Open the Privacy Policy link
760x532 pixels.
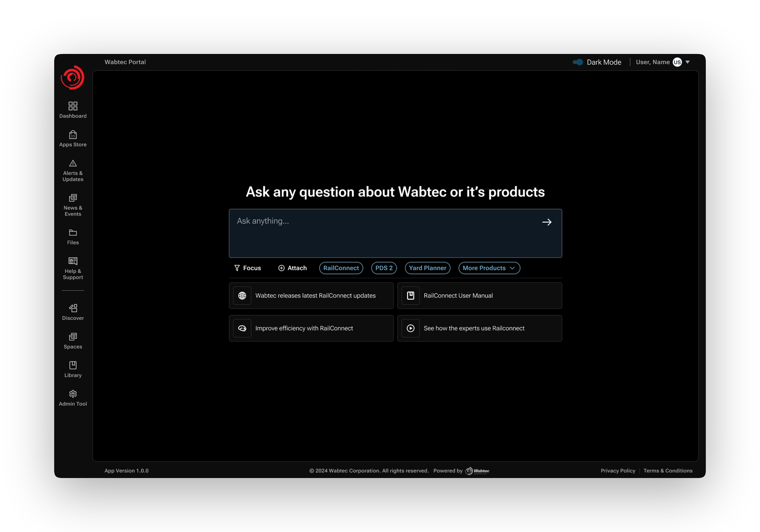(618, 471)
